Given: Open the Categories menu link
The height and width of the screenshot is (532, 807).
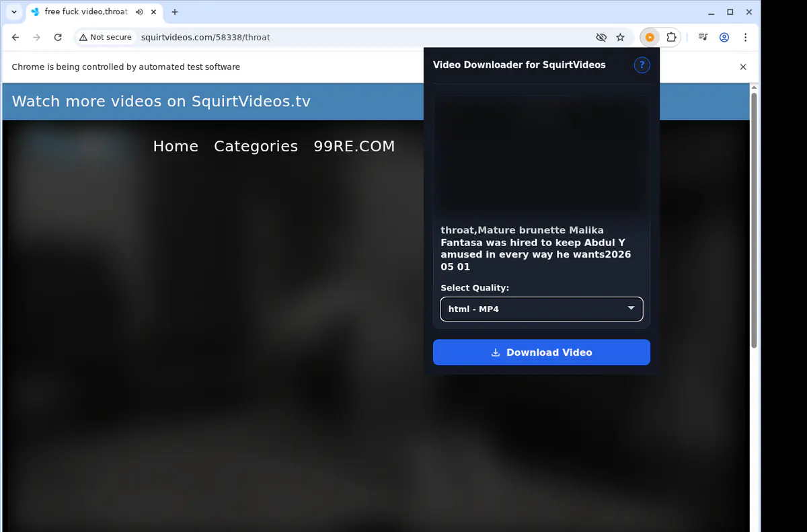Looking at the screenshot, I should (x=256, y=147).
